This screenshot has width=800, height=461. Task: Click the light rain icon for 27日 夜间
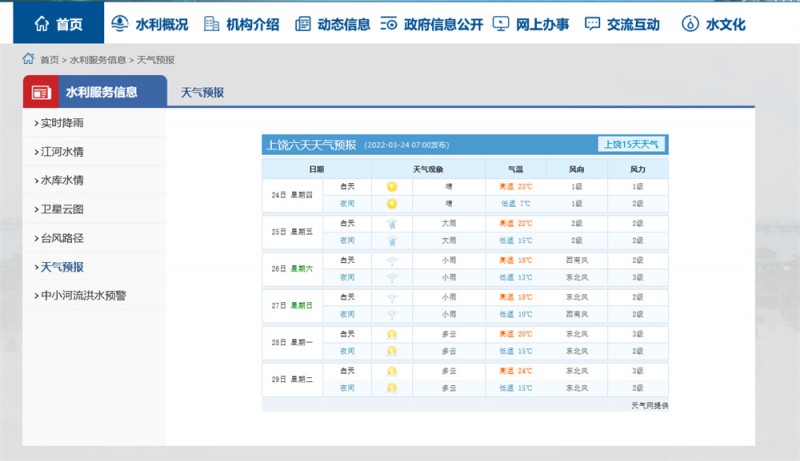click(x=392, y=315)
